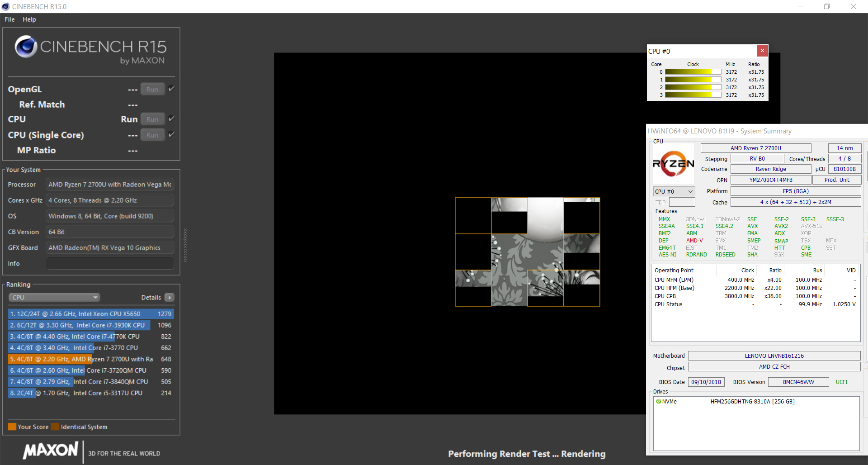The width and height of the screenshot is (868, 465).
Task: Select ranking entry Intel Xeon CPU X5650
Action: (91, 313)
